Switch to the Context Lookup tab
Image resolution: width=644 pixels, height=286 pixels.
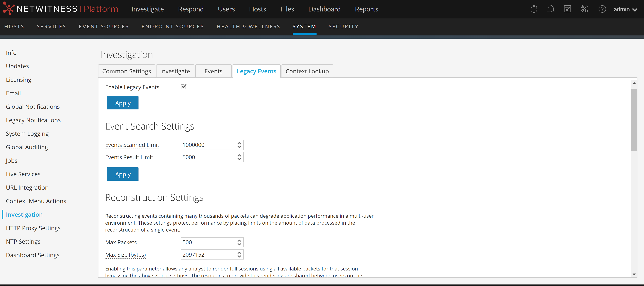tap(307, 71)
